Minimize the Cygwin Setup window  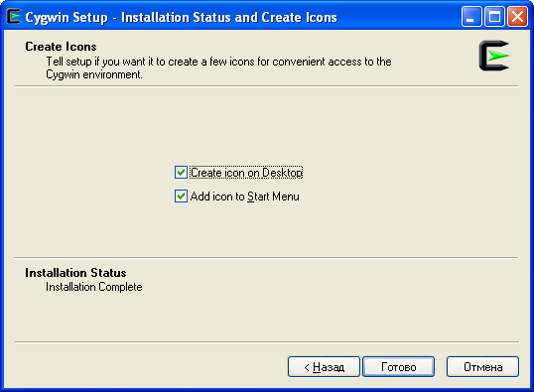471,16
